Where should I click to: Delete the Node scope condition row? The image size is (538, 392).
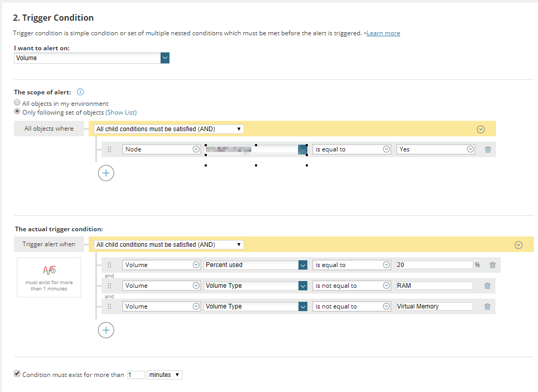pyautogui.click(x=488, y=149)
